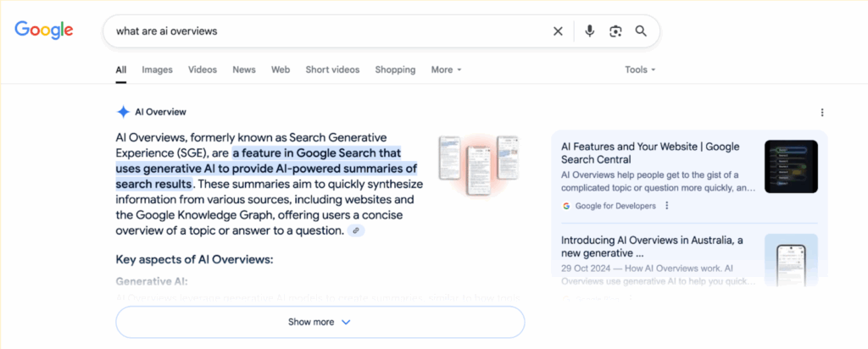This screenshot has width=868, height=349.
Task: Switch to the Images tab
Action: click(157, 69)
